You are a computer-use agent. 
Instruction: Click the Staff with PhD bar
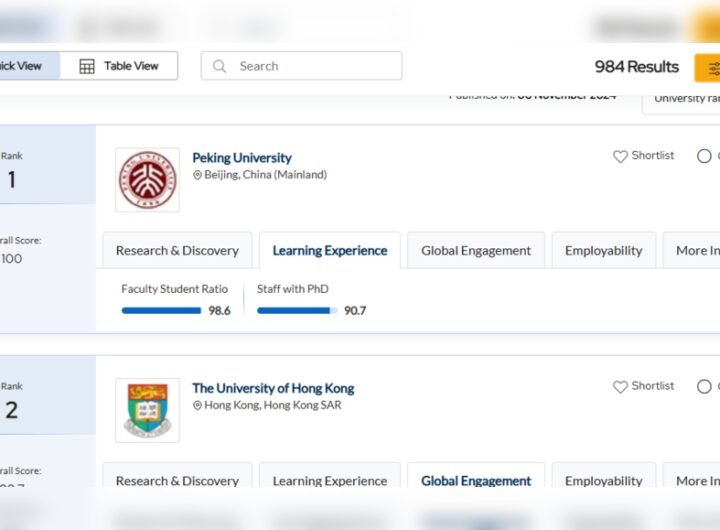click(297, 310)
